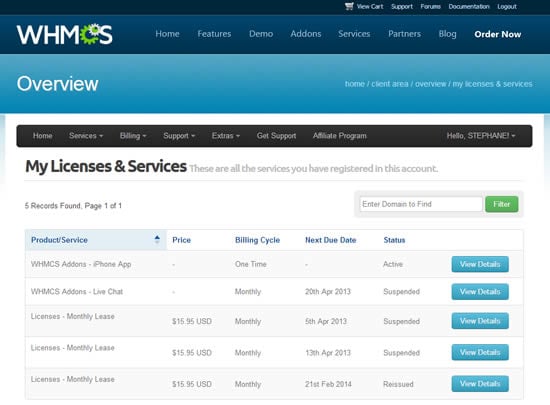The width and height of the screenshot is (550, 405).
Task: Sort by Status column
Action: (394, 240)
